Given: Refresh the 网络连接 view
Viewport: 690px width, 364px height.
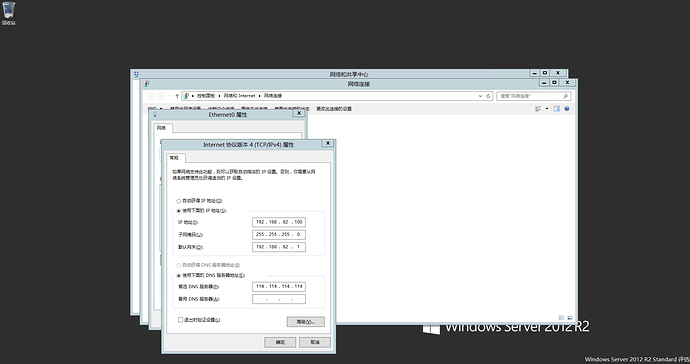Looking at the screenshot, I should click(488, 96).
